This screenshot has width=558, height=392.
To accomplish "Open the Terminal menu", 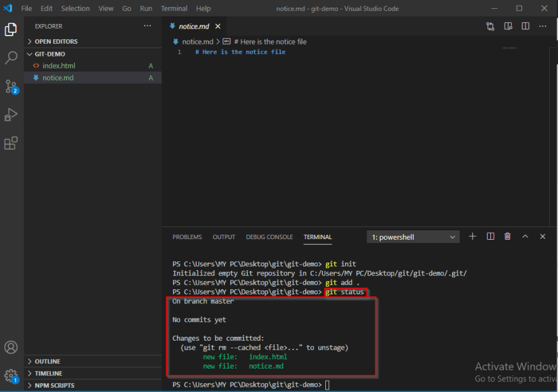I will (x=174, y=8).
